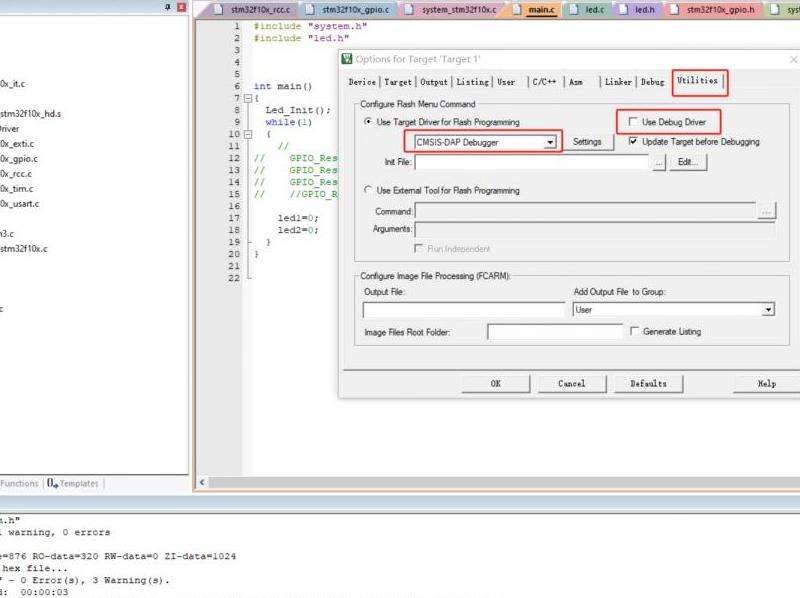
Task: Click into the Init File text field
Action: pos(532,162)
